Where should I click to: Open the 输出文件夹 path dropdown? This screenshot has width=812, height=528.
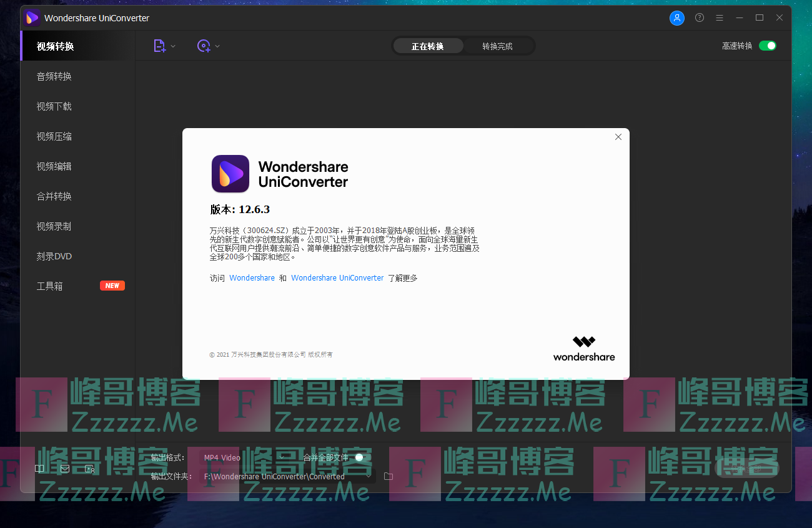(287, 476)
